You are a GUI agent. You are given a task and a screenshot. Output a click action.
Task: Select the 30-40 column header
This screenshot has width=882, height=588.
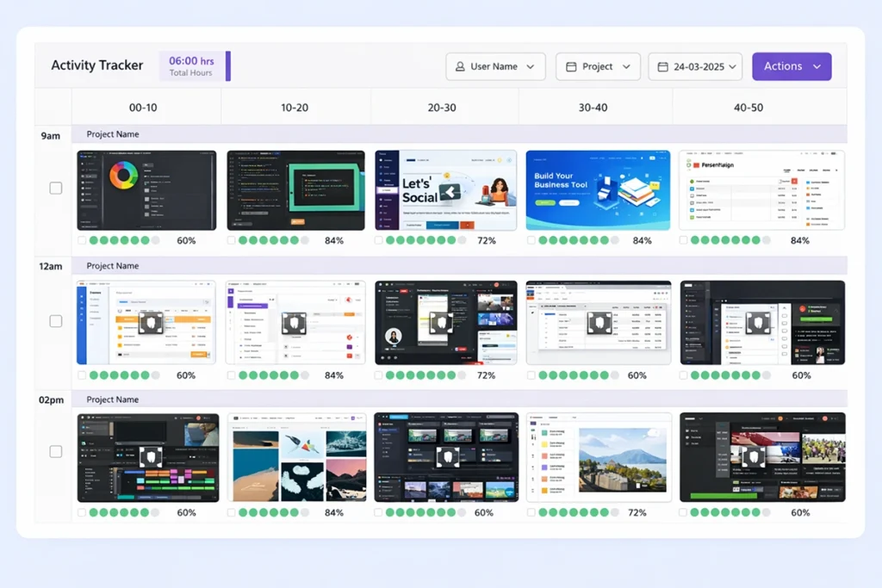point(593,108)
